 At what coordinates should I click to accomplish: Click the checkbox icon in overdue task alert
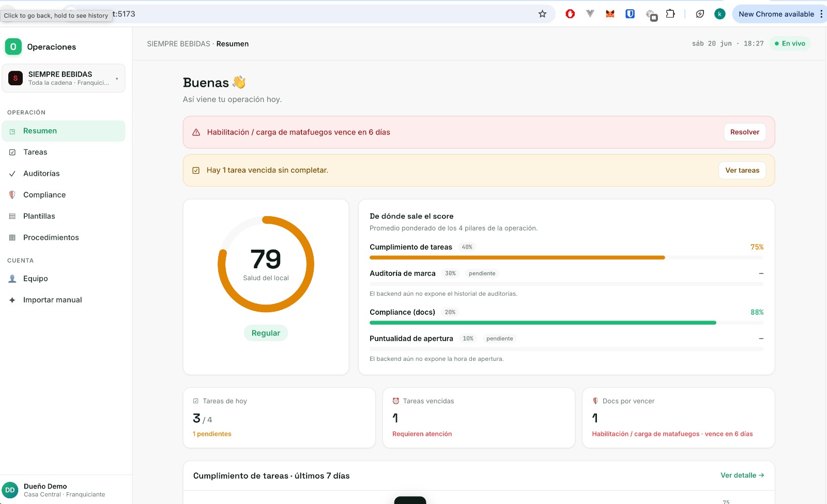click(x=196, y=171)
